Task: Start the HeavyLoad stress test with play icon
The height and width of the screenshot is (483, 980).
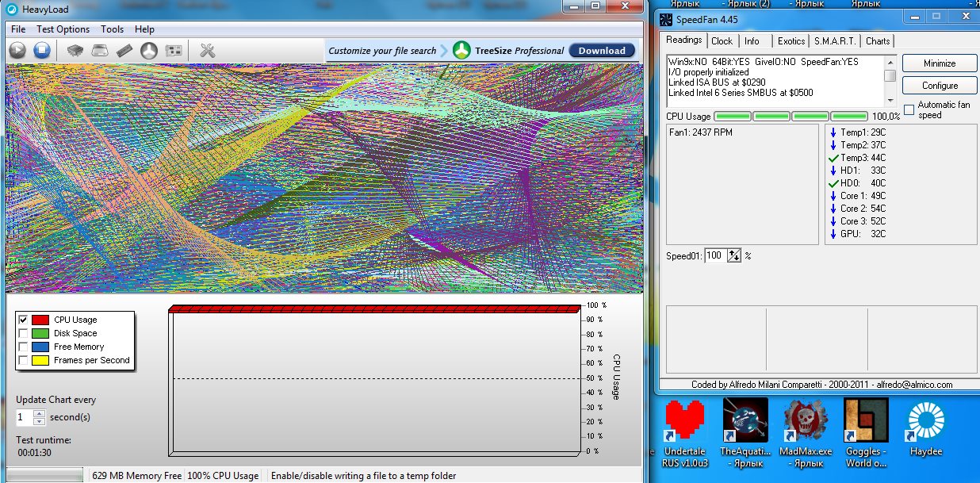Action: tap(17, 51)
